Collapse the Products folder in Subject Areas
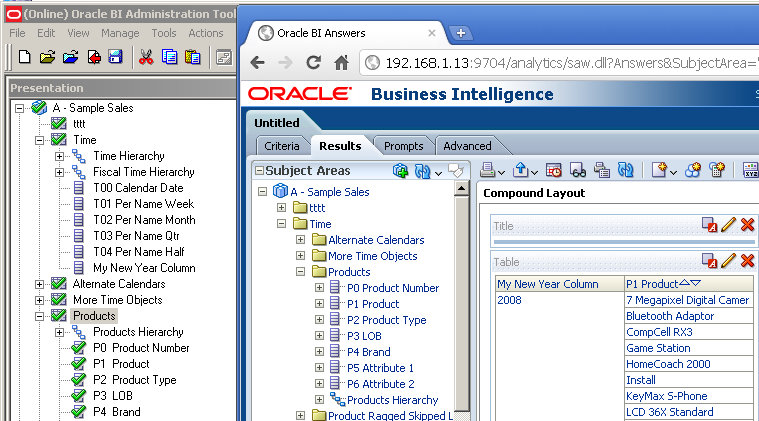Image resolution: width=759 pixels, height=421 pixels. coord(301,271)
